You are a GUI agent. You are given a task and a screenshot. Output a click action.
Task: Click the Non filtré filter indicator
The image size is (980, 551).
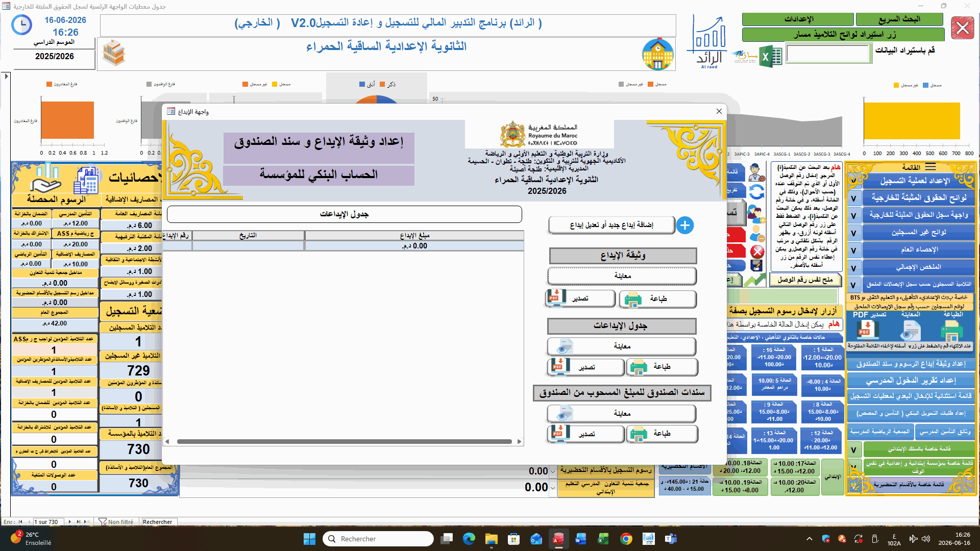tap(116, 522)
